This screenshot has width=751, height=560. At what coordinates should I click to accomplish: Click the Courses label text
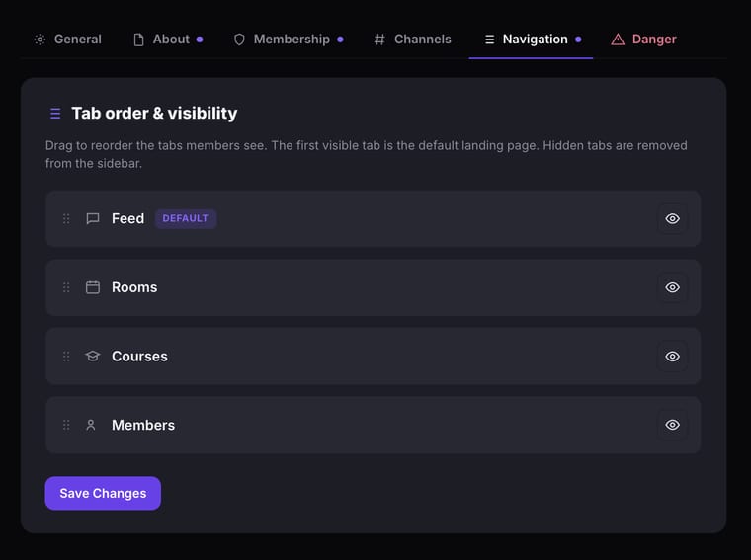pos(140,357)
